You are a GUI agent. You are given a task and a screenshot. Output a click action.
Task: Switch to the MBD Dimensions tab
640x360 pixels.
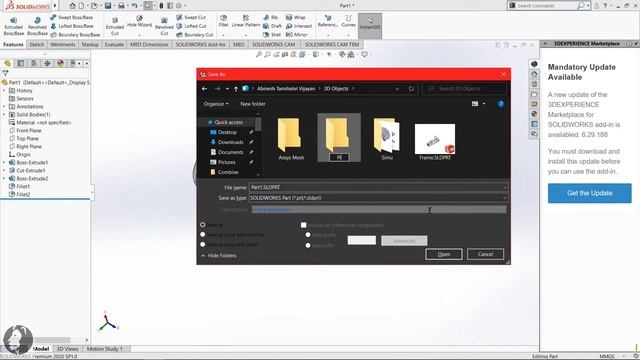(149, 44)
